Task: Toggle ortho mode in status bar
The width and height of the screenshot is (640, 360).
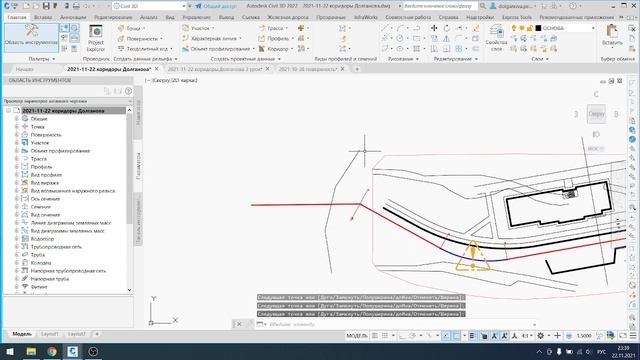Action: point(402,336)
